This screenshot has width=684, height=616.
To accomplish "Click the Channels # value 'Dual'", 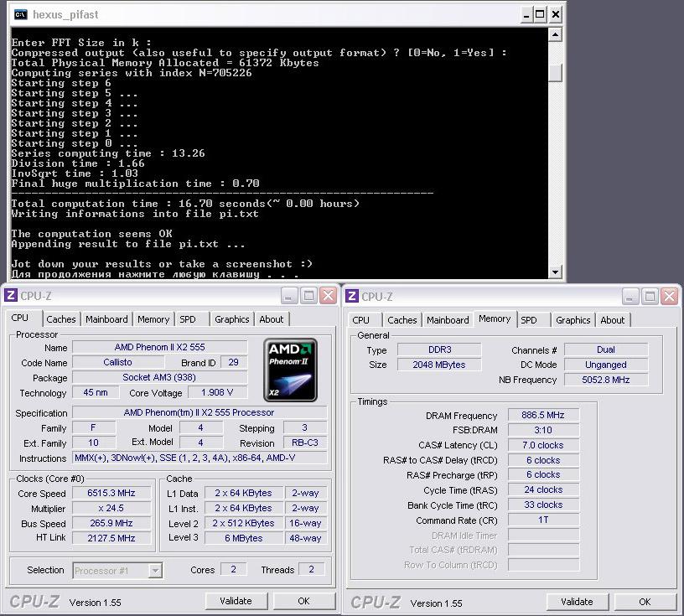I will pos(606,349).
